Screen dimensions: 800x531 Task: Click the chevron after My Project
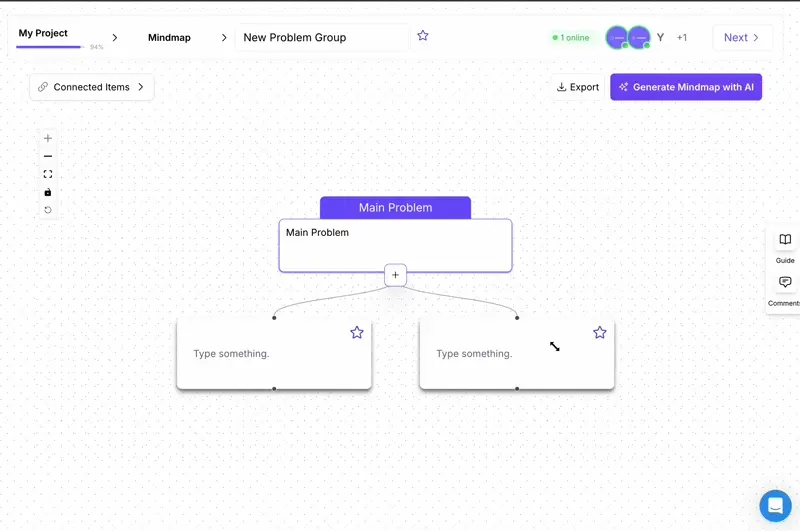pos(115,38)
